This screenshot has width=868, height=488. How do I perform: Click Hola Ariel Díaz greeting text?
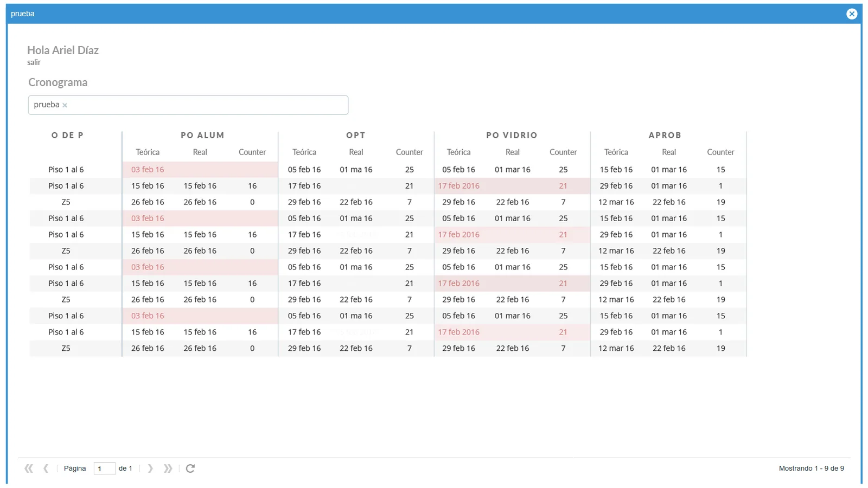(63, 50)
